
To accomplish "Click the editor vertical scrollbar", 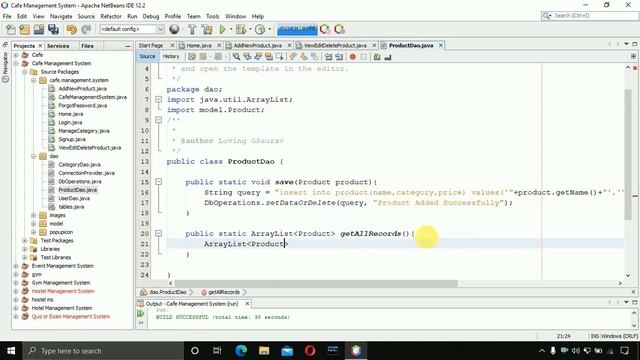I will click(628, 154).
